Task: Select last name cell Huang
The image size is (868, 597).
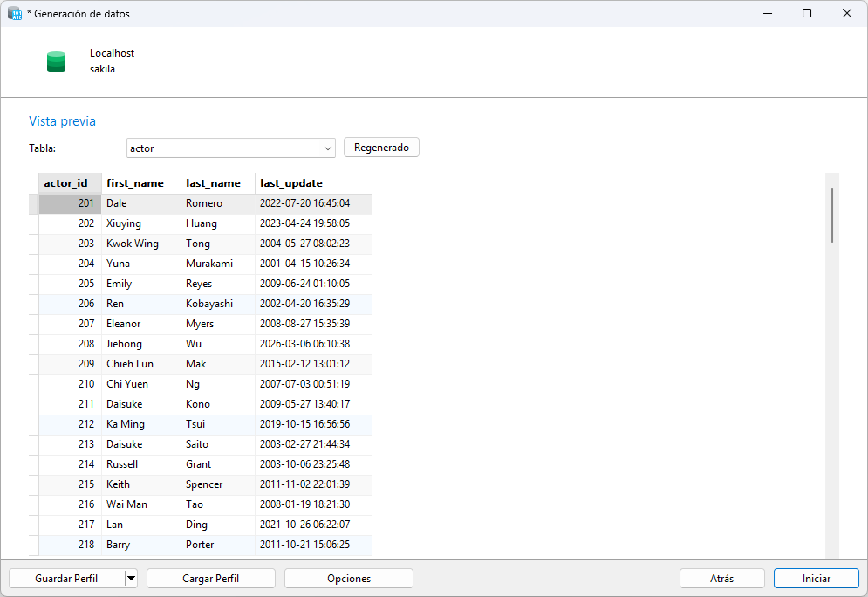Action: click(x=218, y=223)
